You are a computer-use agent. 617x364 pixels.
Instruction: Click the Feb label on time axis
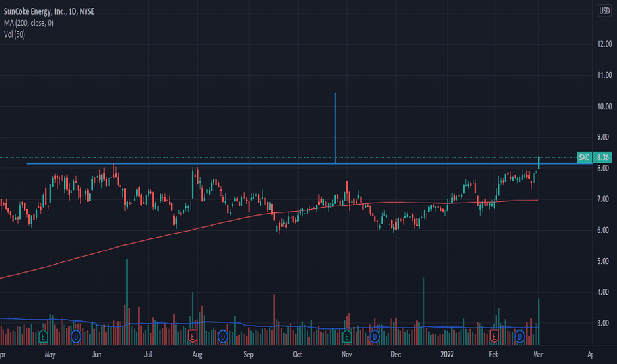point(494,355)
